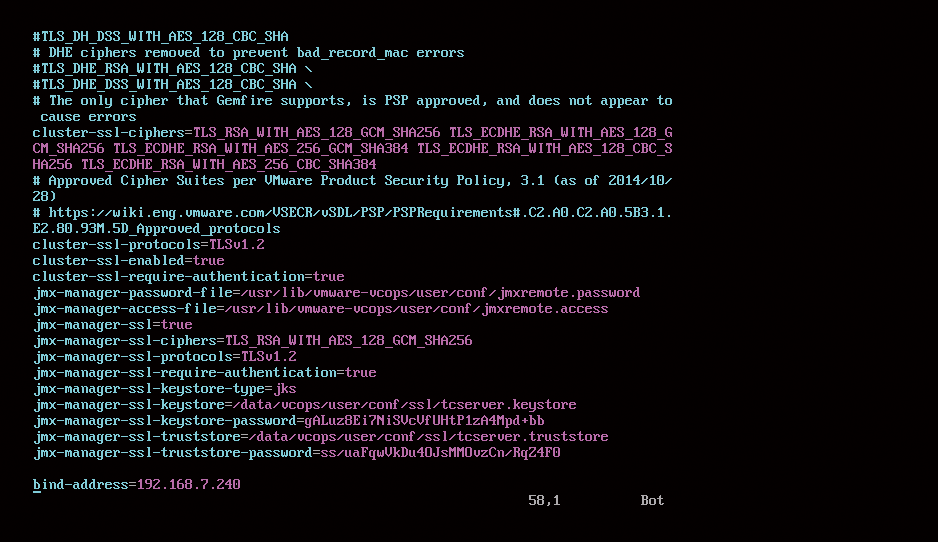This screenshot has width=938, height=542.
Task: Click the bind-address IP value 192.168.7.240
Action: (x=188, y=484)
